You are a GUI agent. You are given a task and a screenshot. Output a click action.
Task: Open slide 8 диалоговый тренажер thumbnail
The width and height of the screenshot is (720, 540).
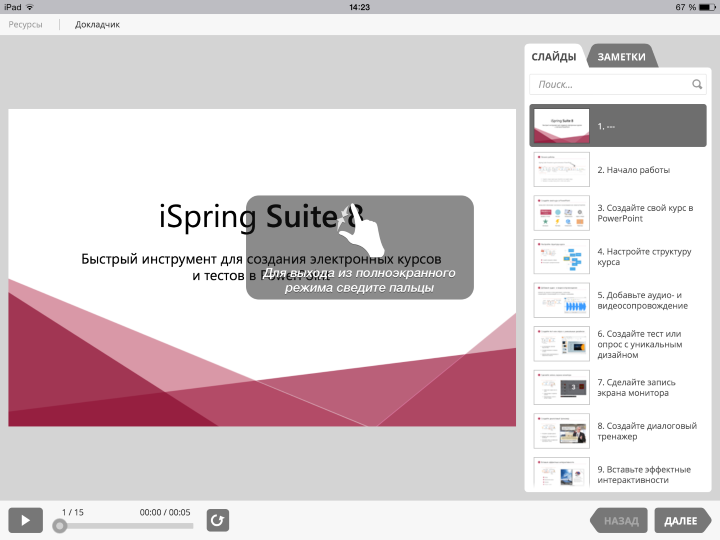coord(562,431)
